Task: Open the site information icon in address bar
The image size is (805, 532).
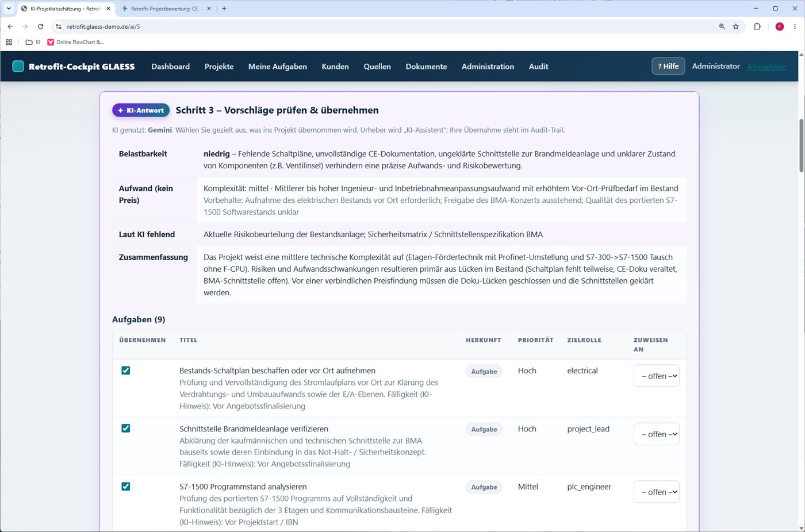Action: pyautogui.click(x=59, y=26)
